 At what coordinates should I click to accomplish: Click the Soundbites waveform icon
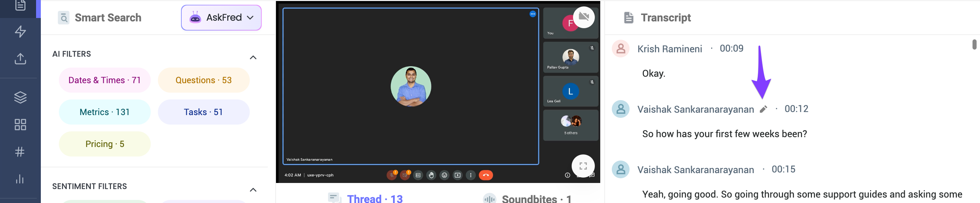[x=489, y=199]
